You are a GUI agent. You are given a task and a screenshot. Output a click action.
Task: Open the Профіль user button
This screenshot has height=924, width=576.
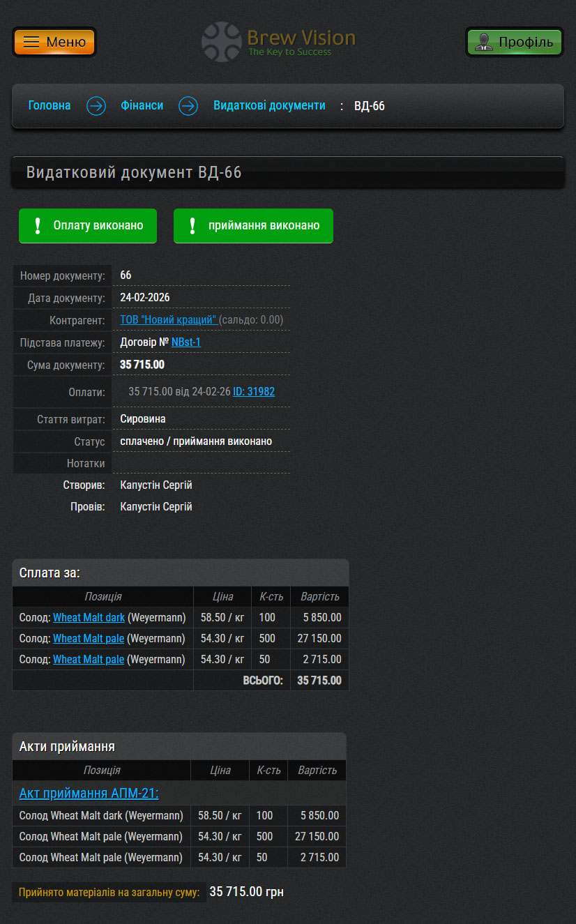(x=514, y=42)
